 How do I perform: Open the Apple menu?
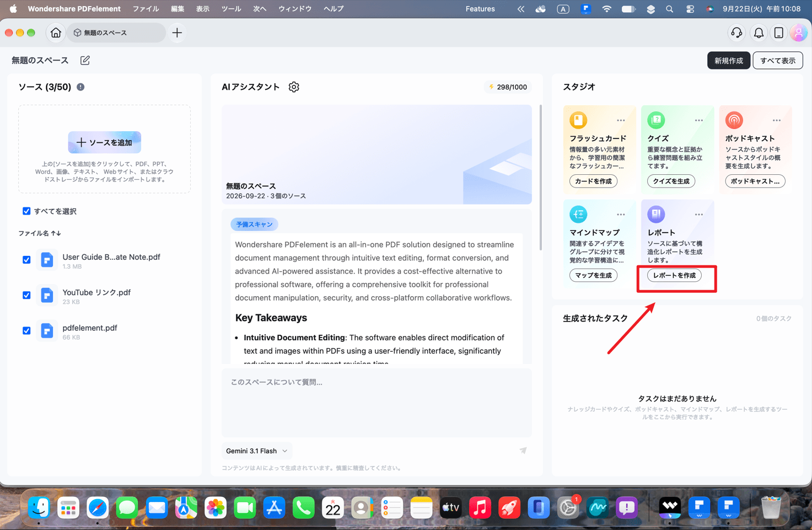tap(13, 9)
